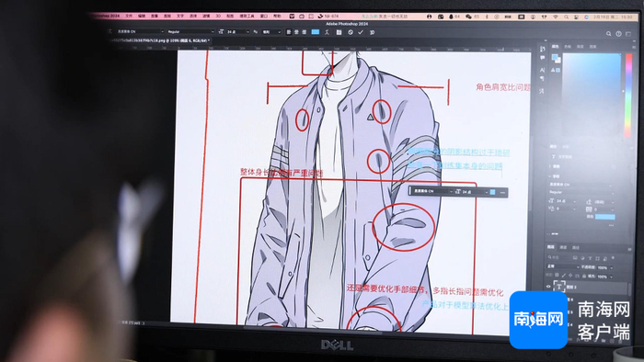Open the 滤镜 menu
This screenshot has width=644, height=362.
pos(206,16)
